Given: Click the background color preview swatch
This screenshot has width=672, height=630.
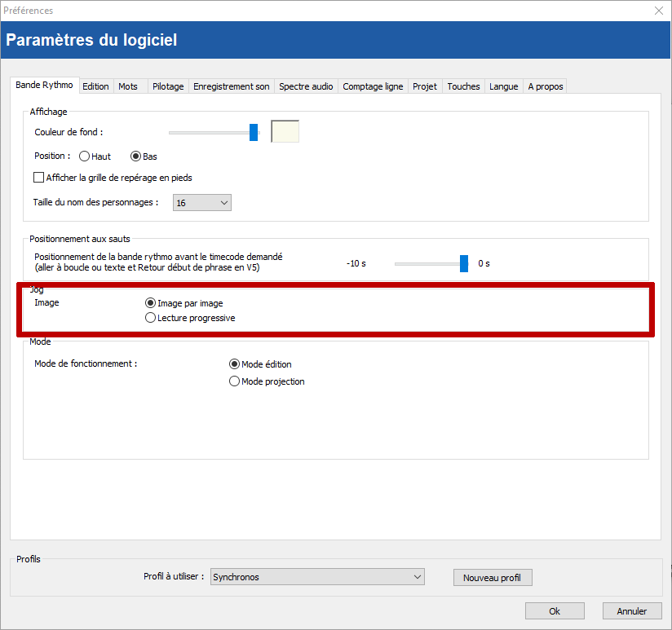Looking at the screenshot, I should [285, 131].
